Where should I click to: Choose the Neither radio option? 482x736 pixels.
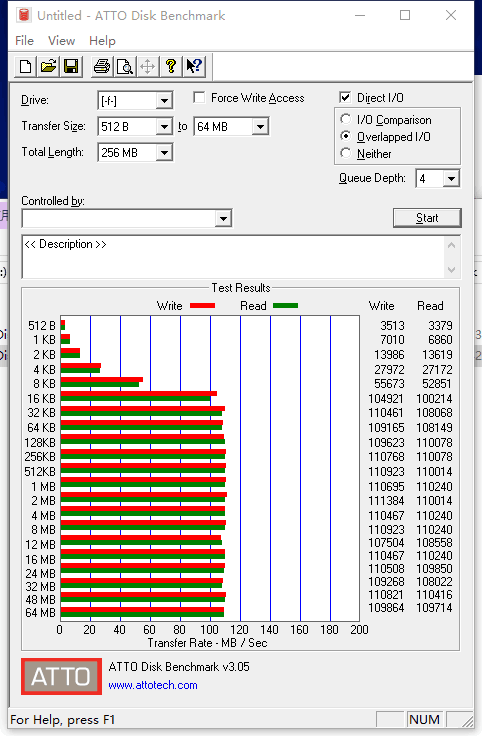pyautogui.click(x=346, y=153)
